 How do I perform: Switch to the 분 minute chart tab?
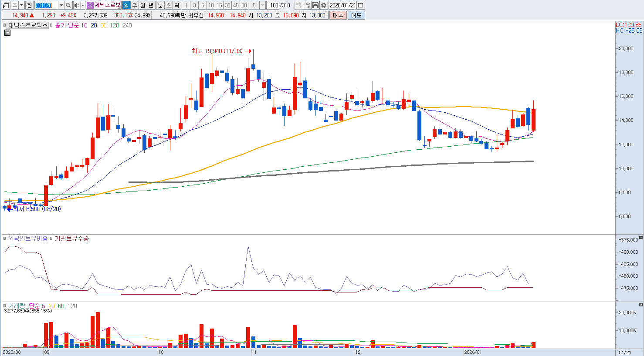coord(160,5)
